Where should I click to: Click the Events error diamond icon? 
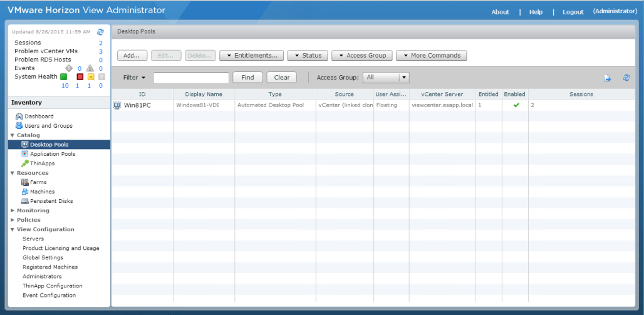click(68, 68)
